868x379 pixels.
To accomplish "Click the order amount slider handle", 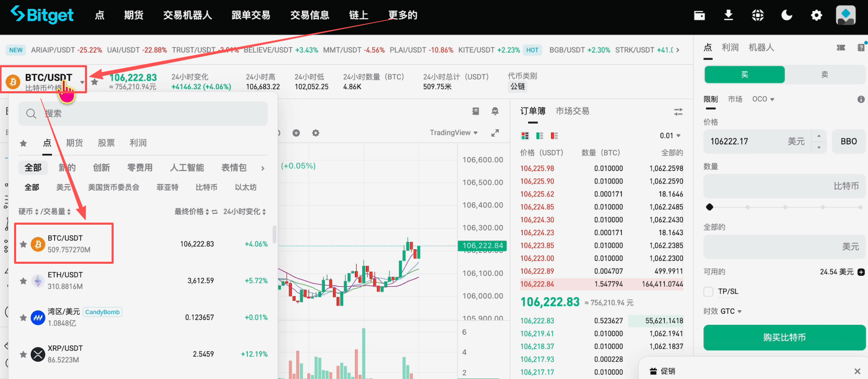I will [x=709, y=207].
